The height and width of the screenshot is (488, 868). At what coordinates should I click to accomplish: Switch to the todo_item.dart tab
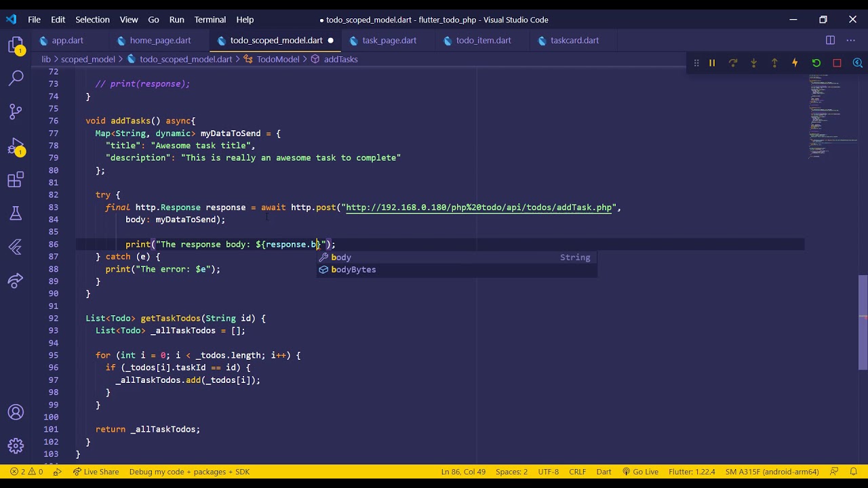484,41
